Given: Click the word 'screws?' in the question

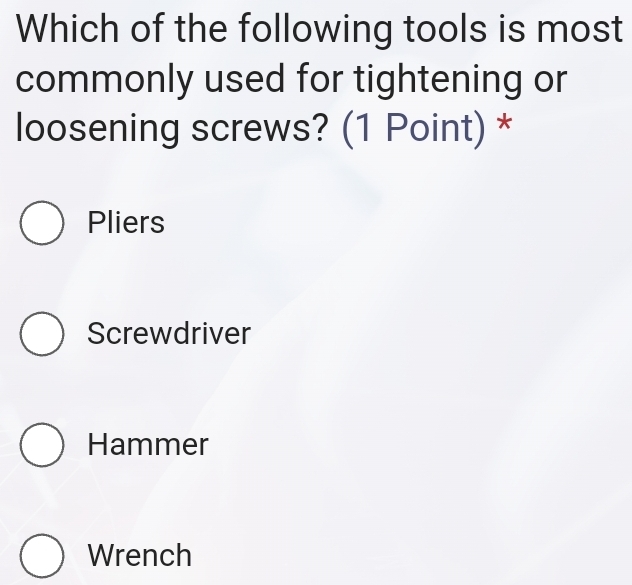Looking at the screenshot, I should click(258, 128).
